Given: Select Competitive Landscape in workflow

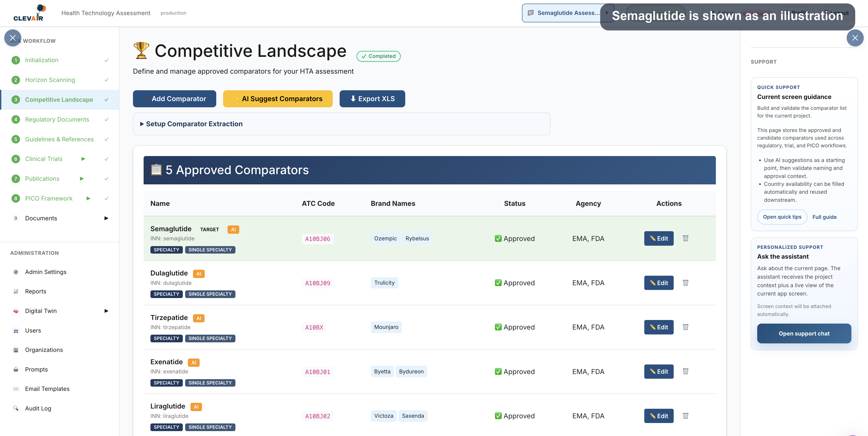Looking at the screenshot, I should tap(59, 100).
